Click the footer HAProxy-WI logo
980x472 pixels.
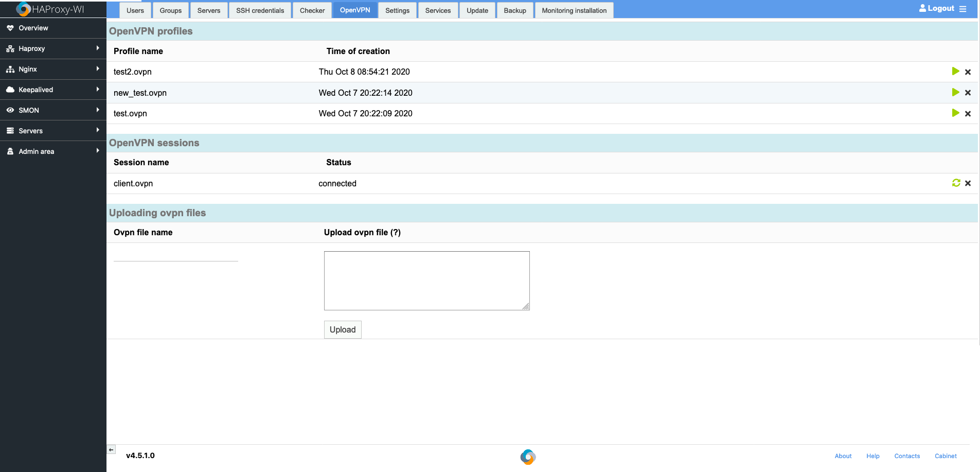tap(528, 457)
